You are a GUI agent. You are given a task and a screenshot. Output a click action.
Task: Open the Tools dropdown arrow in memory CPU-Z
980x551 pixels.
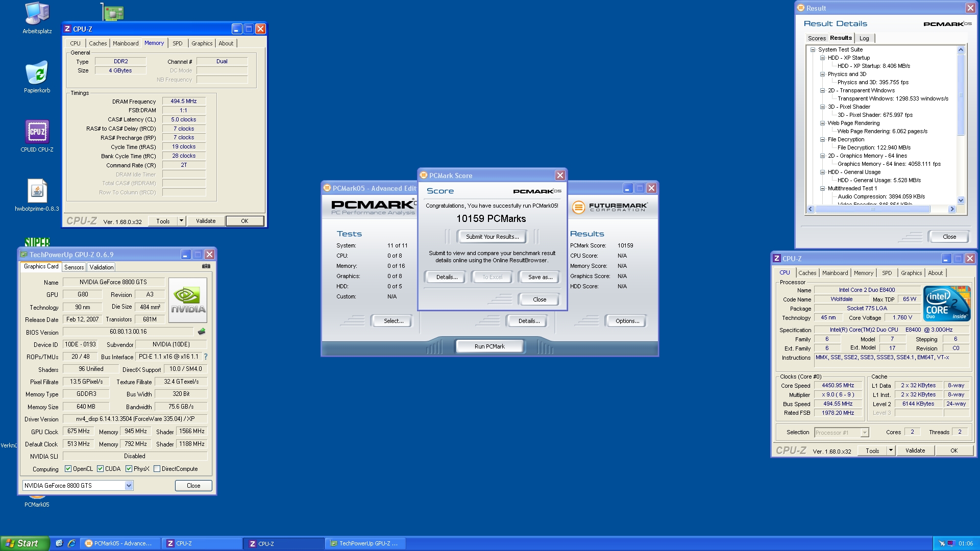click(x=181, y=221)
